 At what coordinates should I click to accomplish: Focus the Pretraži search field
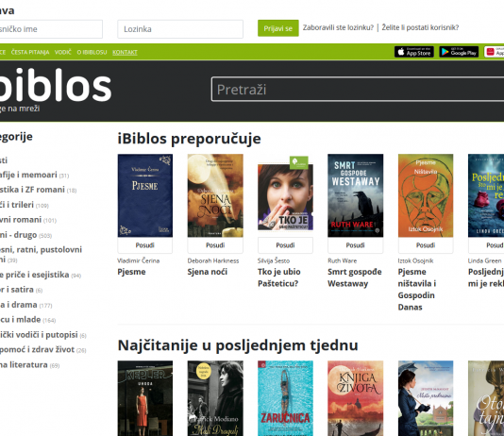[358, 90]
